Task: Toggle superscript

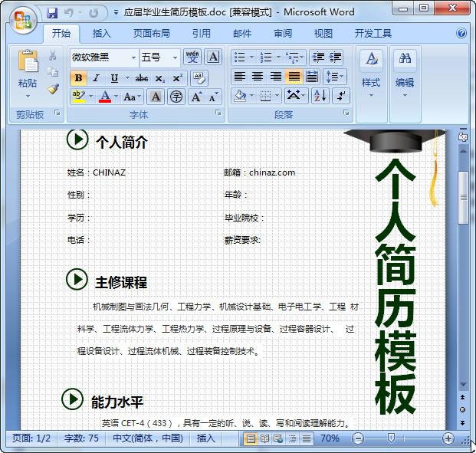Action: pos(177,78)
